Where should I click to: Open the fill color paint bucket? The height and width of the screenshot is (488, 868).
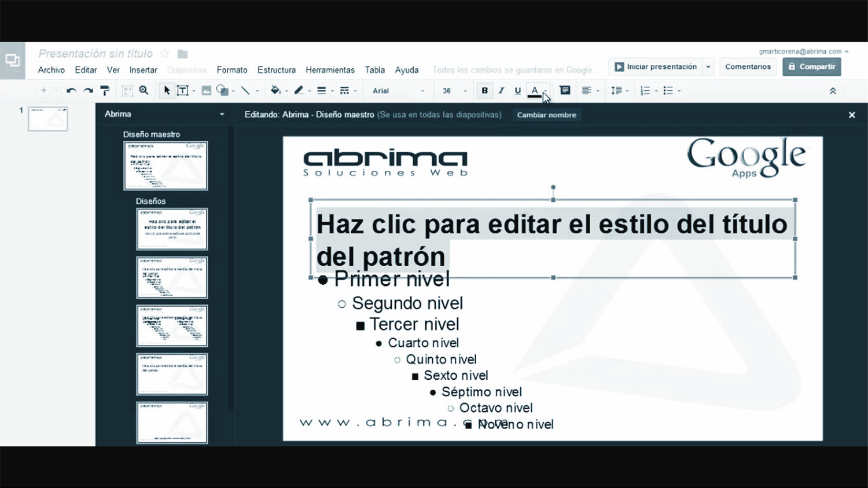(x=275, y=90)
